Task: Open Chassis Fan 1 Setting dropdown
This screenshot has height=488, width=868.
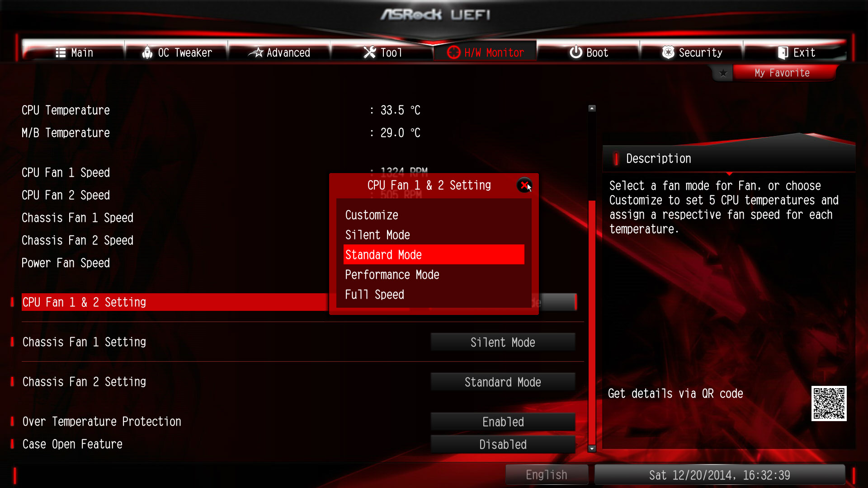Action: point(503,343)
